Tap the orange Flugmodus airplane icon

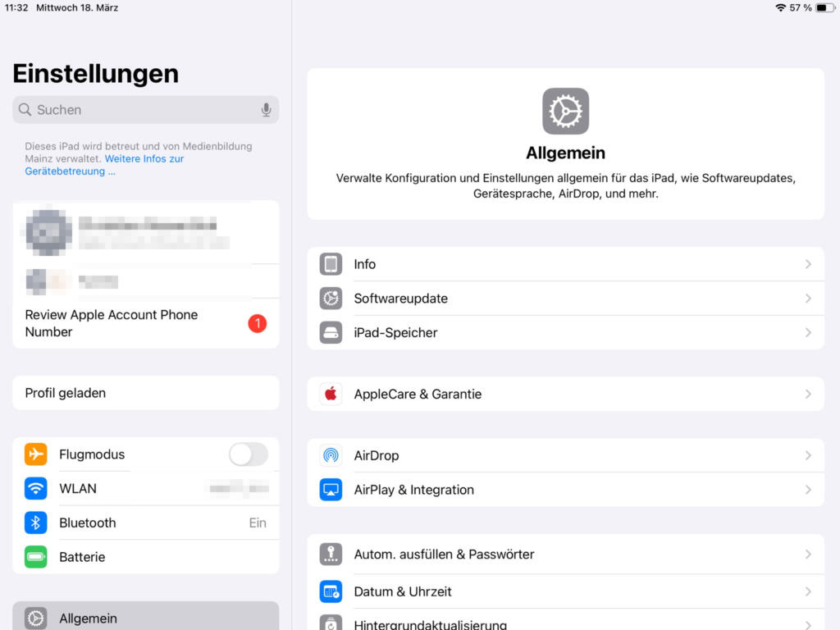pos(36,454)
